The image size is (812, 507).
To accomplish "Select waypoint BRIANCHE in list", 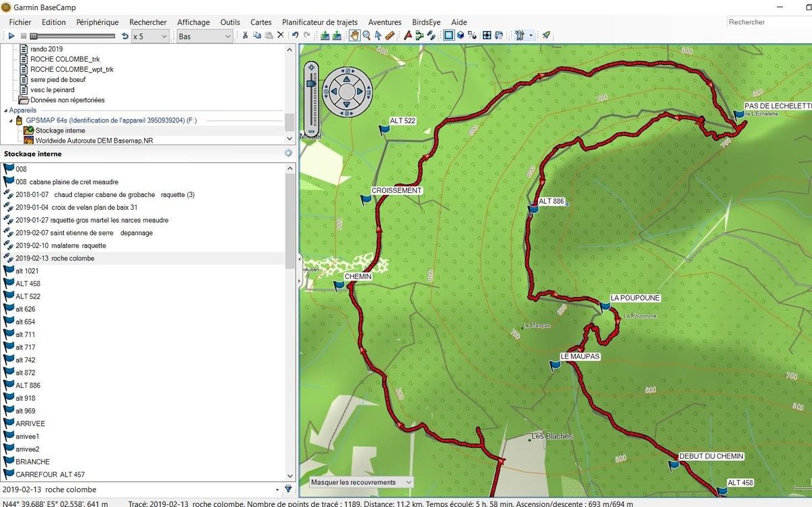I will coord(32,462).
